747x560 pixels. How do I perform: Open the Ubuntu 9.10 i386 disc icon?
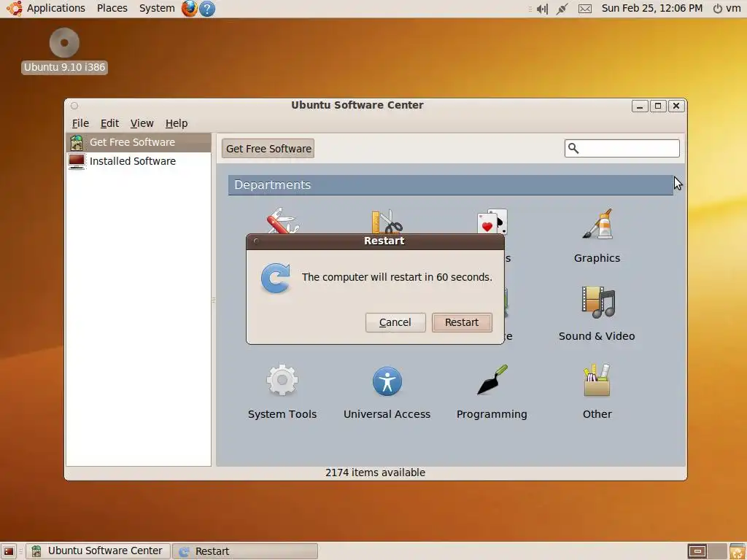coord(64,43)
